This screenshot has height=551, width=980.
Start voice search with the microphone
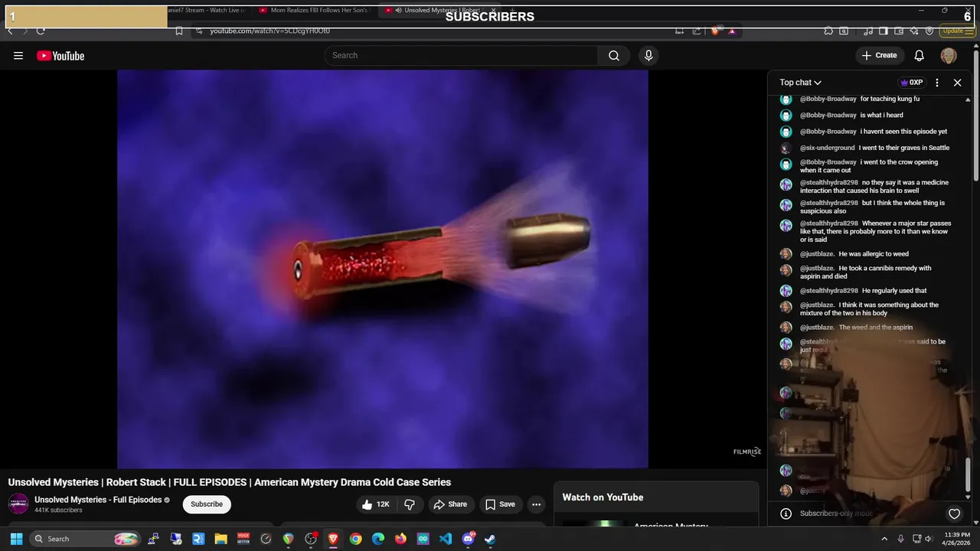click(x=648, y=55)
